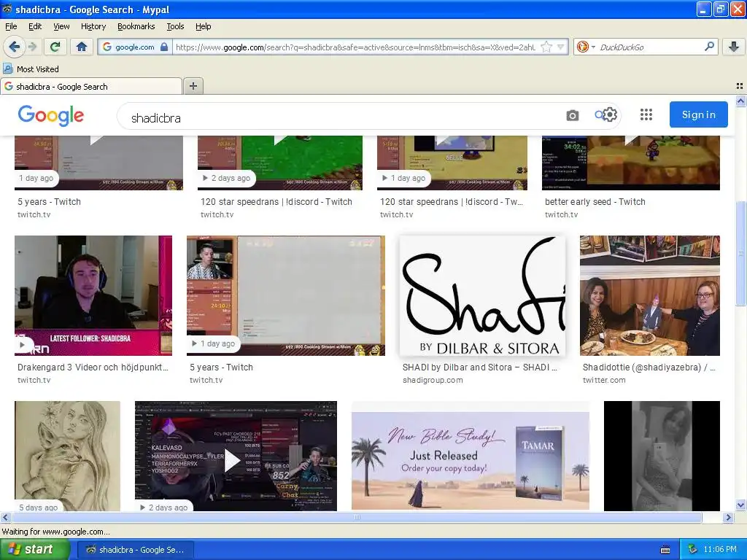Search by image with the camera icon
This screenshot has width=747, height=560.
(x=572, y=115)
